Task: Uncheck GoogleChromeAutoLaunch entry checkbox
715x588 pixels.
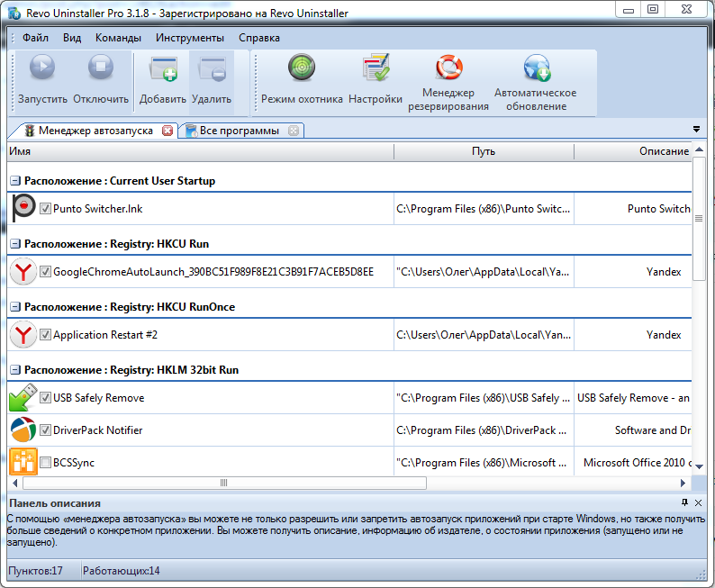Action: 45,272
